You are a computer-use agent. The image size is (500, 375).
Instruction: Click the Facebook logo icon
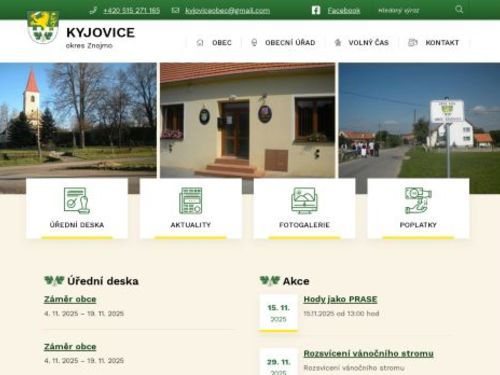316,10
